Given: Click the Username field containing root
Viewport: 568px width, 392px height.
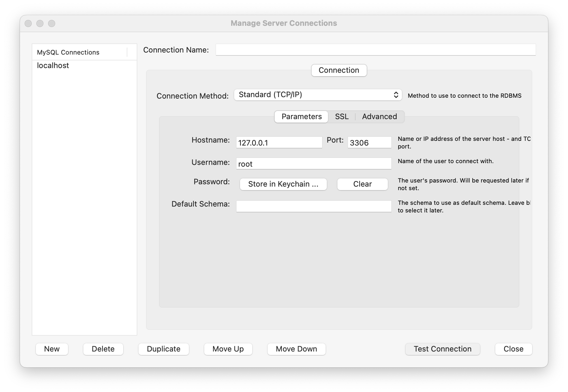Looking at the screenshot, I should [x=313, y=164].
